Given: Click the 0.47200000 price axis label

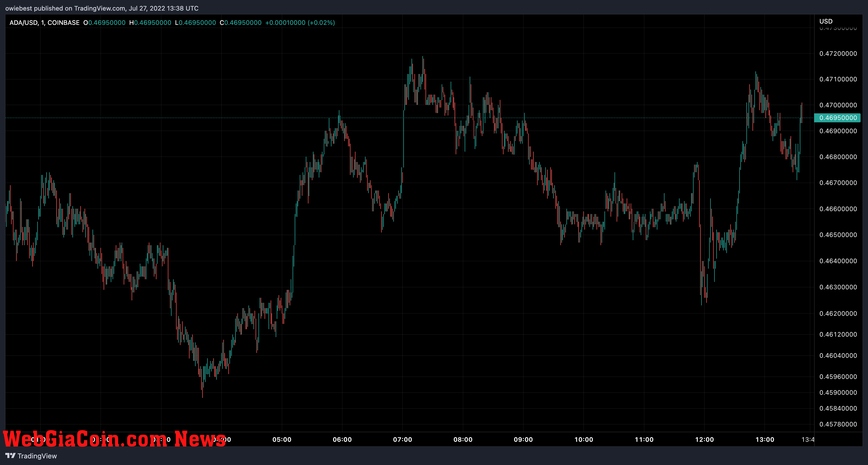Looking at the screenshot, I should pos(838,54).
